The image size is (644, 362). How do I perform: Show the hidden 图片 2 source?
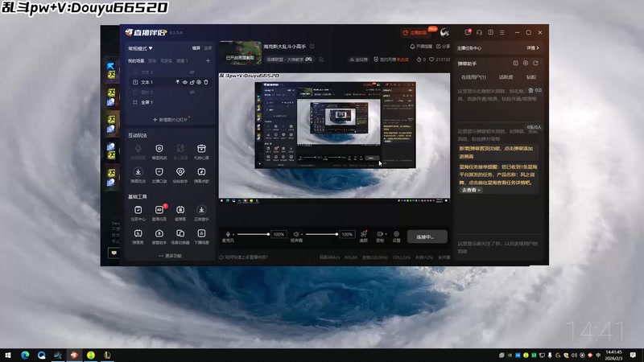[x=192, y=93]
